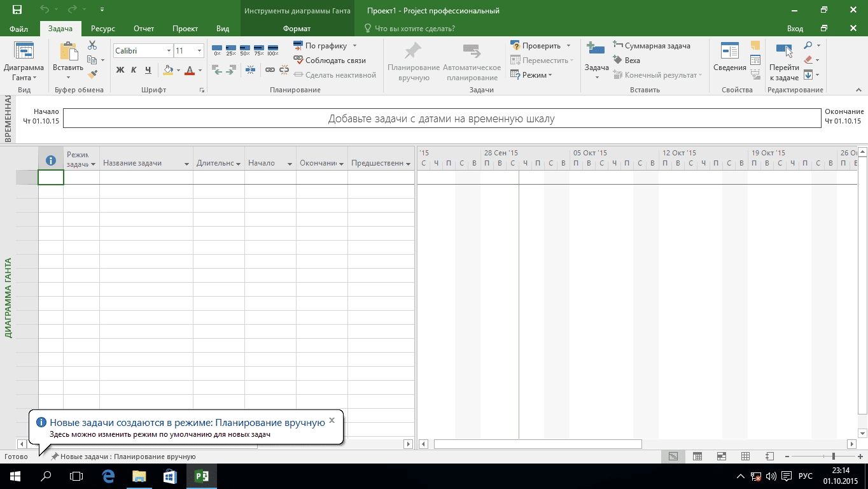
Task: Mark task 75% complete
Action: [259, 50]
